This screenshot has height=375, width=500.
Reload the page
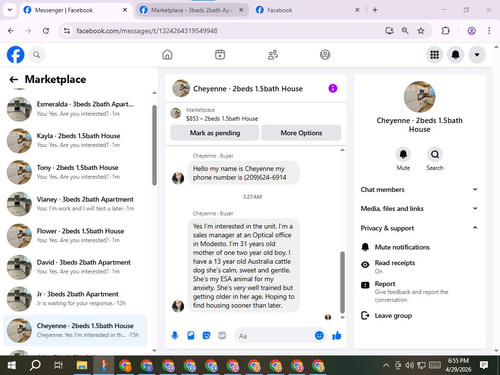(46, 31)
